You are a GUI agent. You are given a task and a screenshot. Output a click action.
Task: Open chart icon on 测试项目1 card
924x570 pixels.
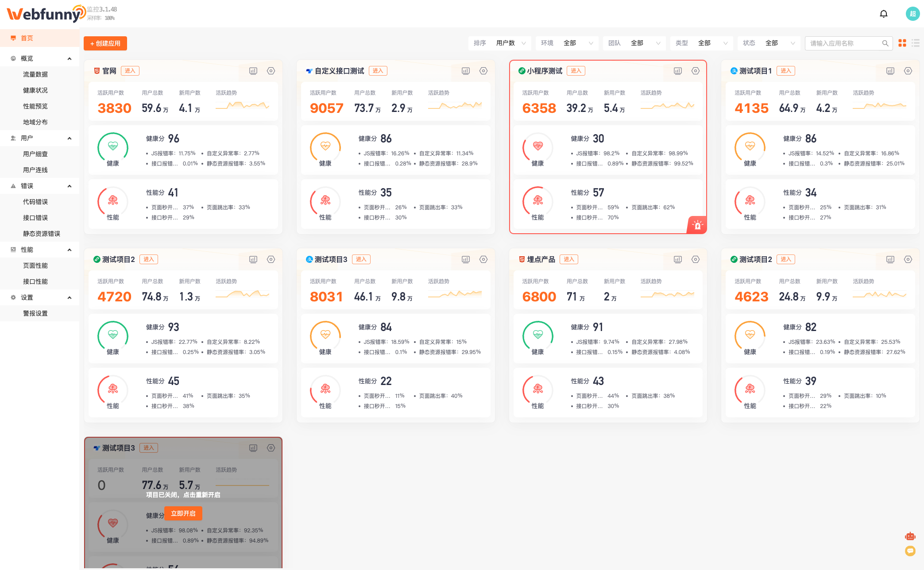point(890,71)
